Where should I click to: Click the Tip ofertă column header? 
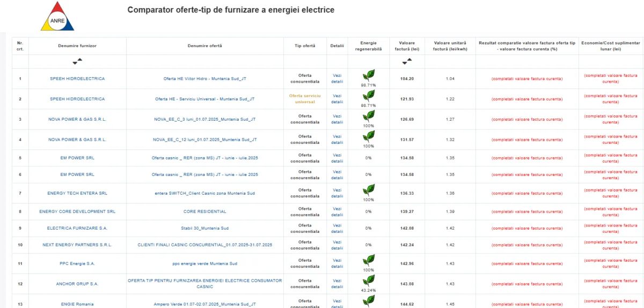305,46
